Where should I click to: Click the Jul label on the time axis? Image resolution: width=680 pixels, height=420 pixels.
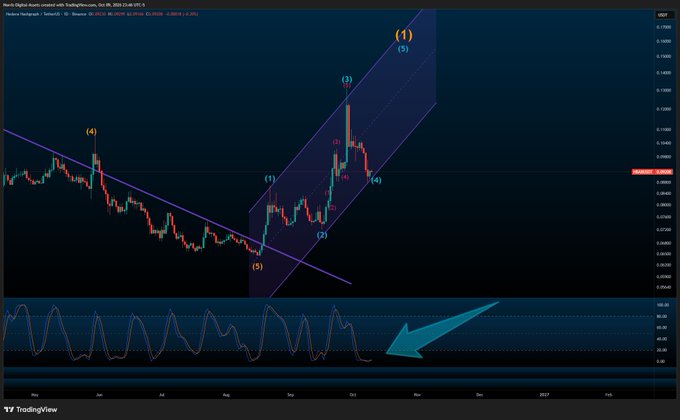click(162, 395)
